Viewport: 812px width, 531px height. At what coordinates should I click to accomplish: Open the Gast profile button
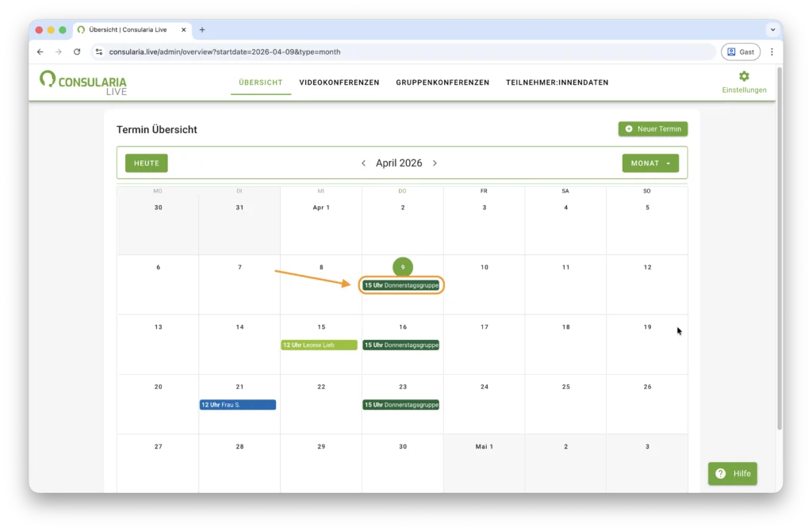pyautogui.click(x=740, y=52)
